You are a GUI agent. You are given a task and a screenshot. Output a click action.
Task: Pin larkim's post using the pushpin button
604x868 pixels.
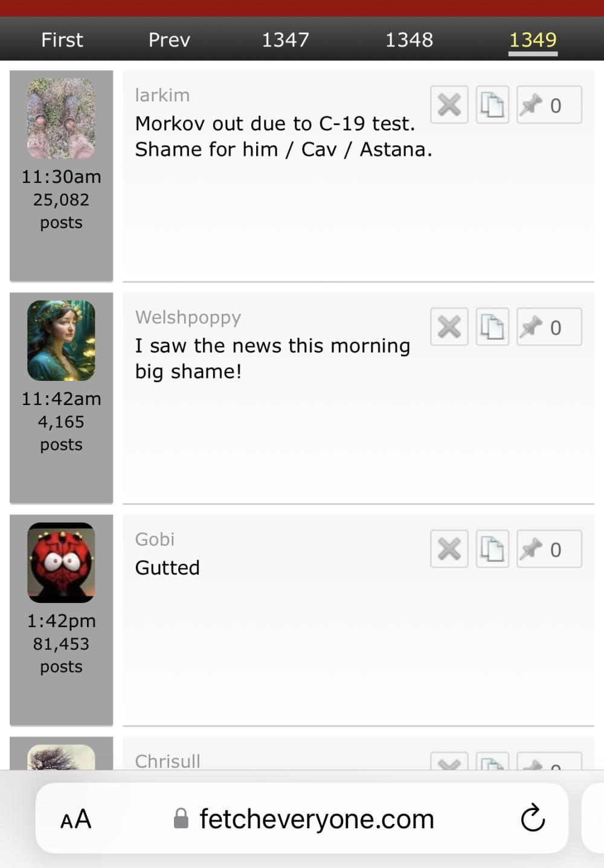click(549, 105)
